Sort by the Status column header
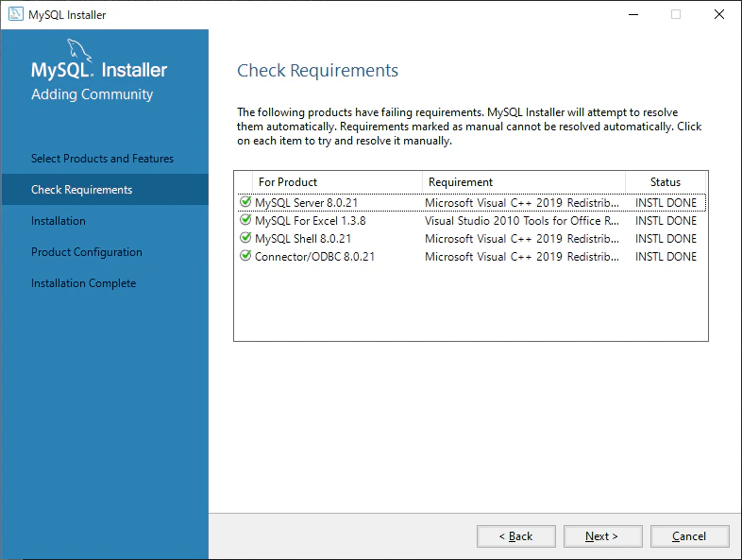 [x=666, y=182]
